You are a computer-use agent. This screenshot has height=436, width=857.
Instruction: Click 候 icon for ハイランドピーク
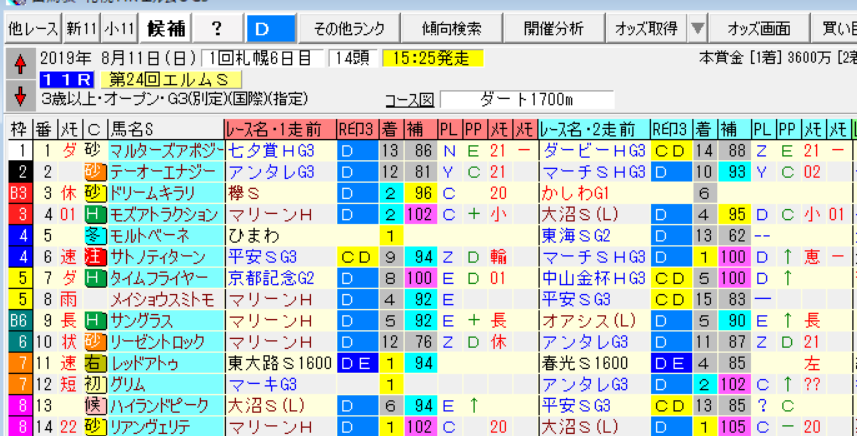[x=95, y=406]
